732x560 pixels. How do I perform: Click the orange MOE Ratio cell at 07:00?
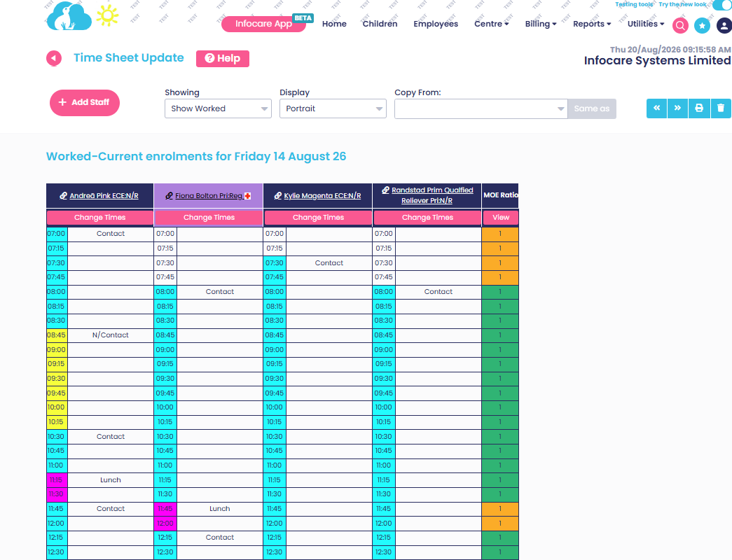[500, 234]
